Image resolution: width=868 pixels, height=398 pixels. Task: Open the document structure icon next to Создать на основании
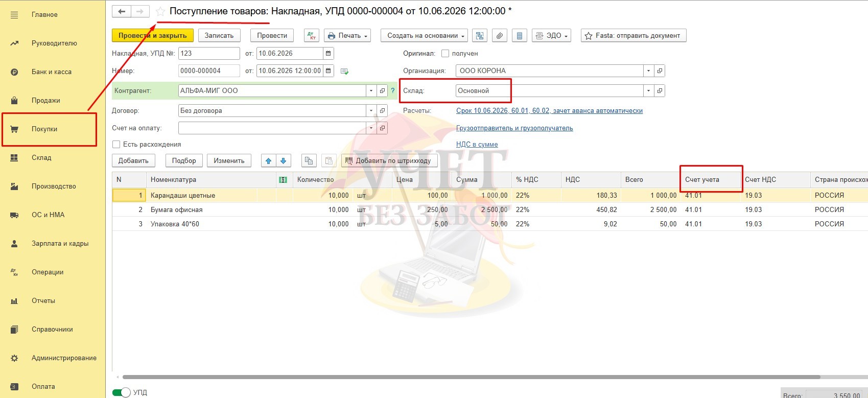(x=479, y=36)
